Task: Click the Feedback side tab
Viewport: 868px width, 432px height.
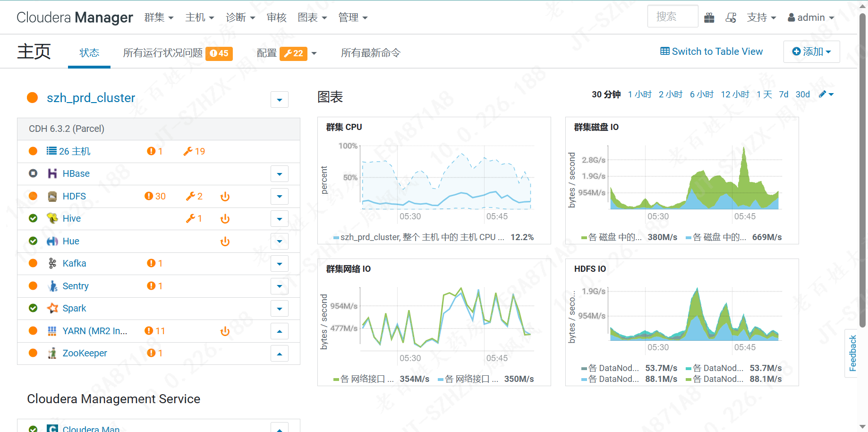Action: tap(852, 353)
